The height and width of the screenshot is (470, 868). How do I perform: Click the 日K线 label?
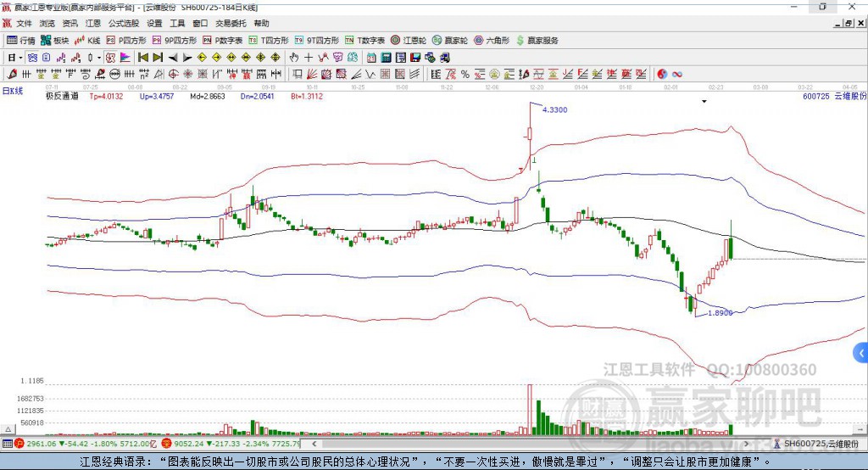13,91
